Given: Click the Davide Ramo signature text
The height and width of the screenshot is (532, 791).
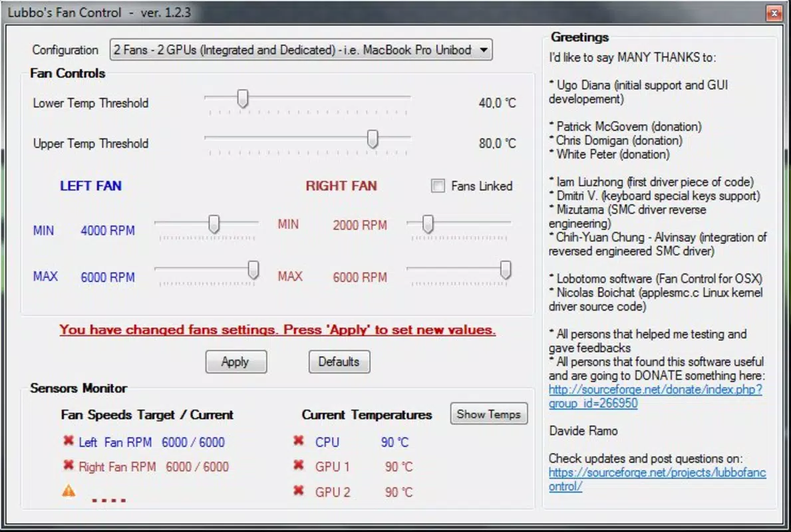Looking at the screenshot, I should (583, 431).
